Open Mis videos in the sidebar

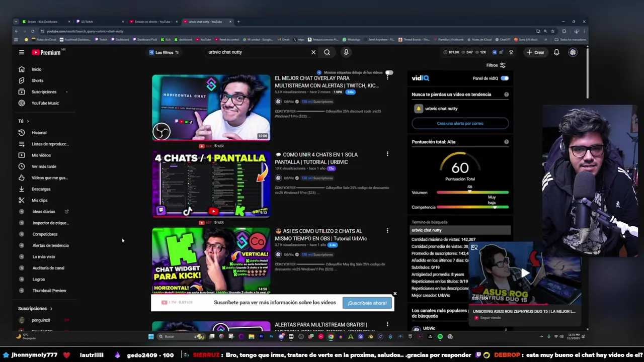(x=41, y=155)
